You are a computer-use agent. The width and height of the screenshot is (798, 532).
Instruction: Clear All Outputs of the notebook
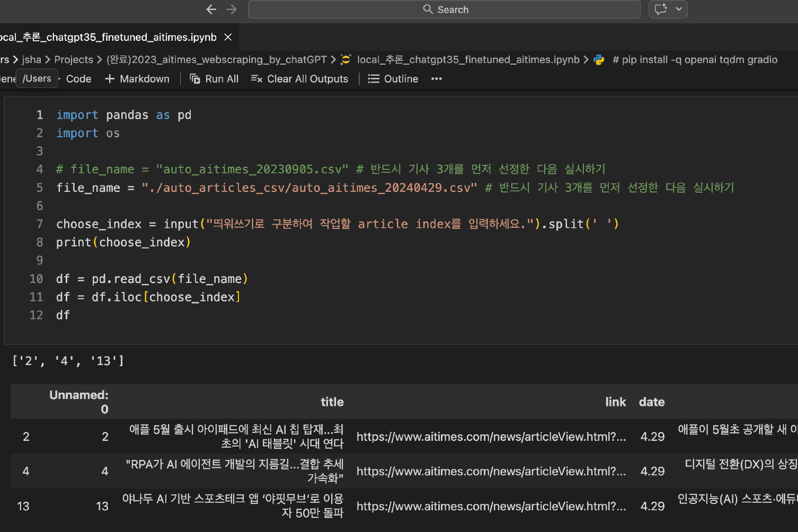299,79
